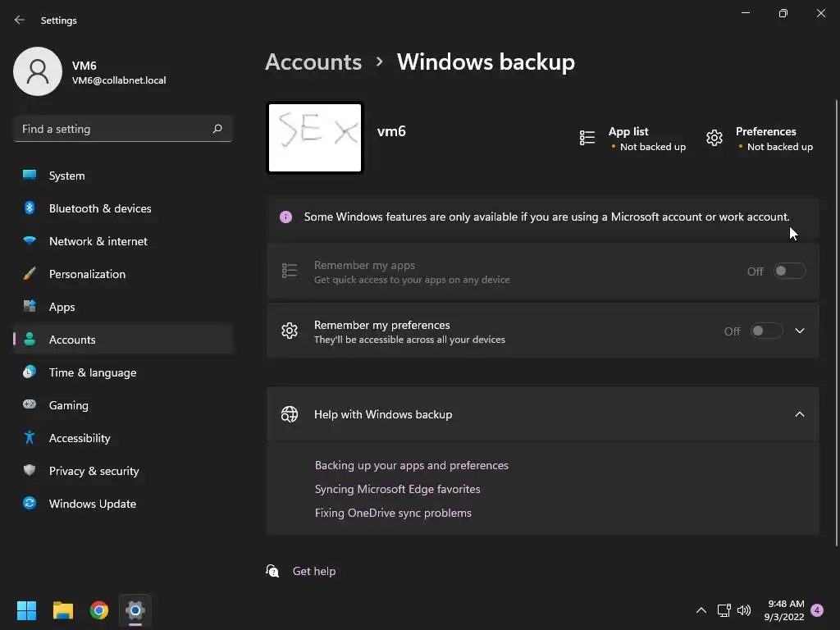The height and width of the screenshot is (630, 840).
Task: Click the Preferences gear icon
Action: click(x=714, y=138)
